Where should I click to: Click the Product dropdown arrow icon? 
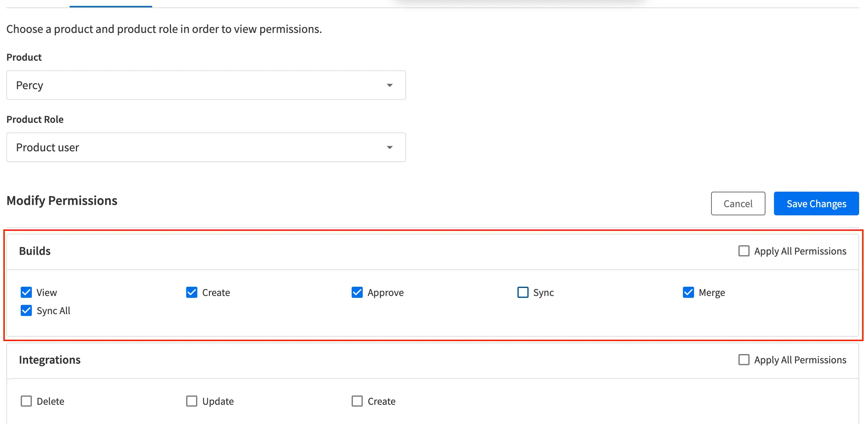(389, 85)
